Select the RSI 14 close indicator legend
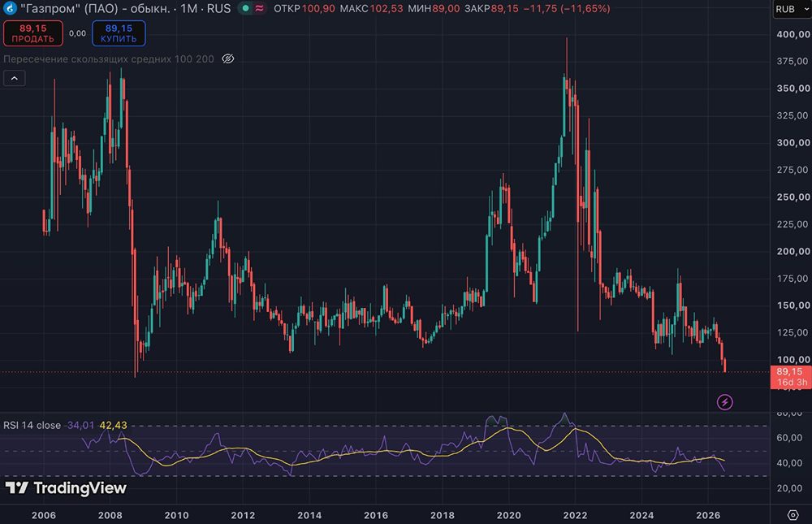Screen dimensions: 812x524 (32, 425)
